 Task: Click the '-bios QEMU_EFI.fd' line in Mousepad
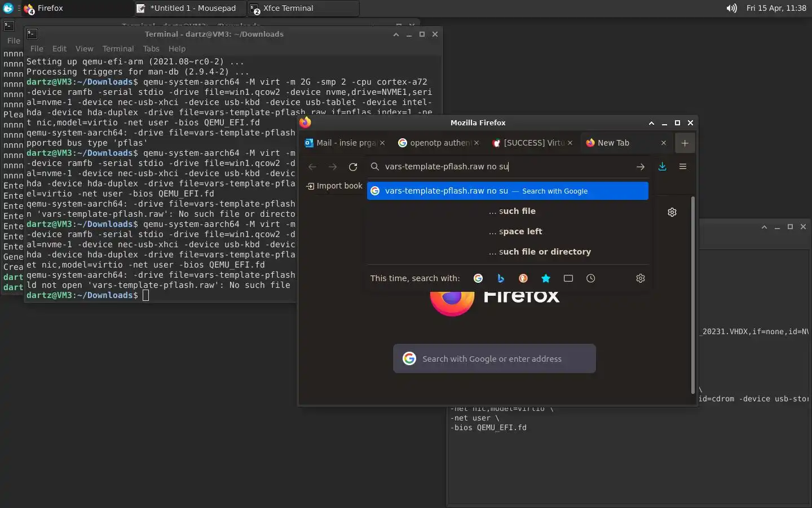(x=488, y=427)
